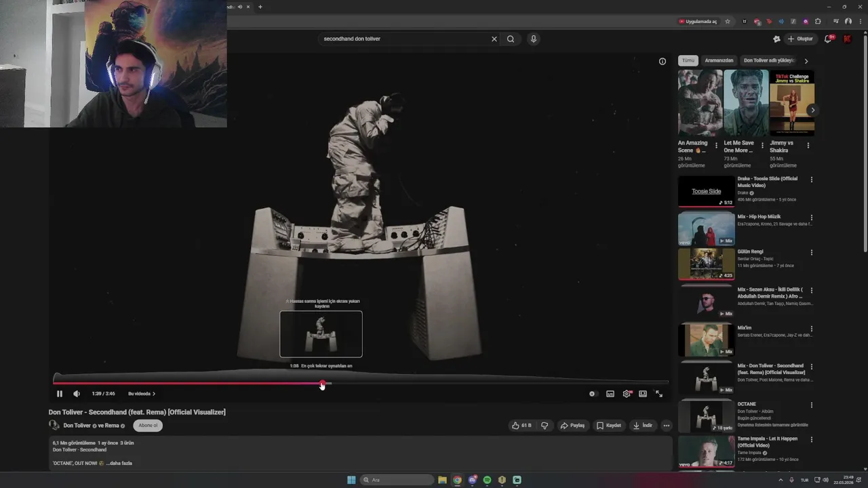Open Chrome profile avatar
The width and height of the screenshot is (868, 488).
pyautogui.click(x=848, y=21)
